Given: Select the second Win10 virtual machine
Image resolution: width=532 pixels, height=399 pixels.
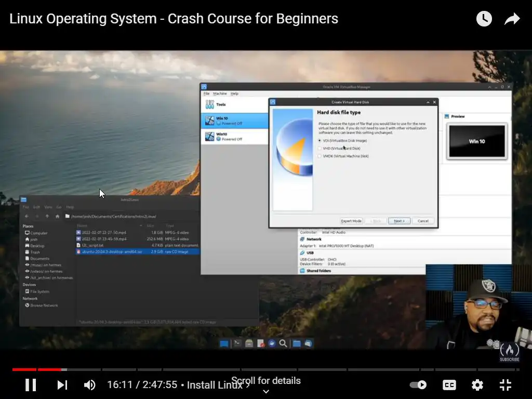Looking at the screenshot, I should click(x=235, y=137).
